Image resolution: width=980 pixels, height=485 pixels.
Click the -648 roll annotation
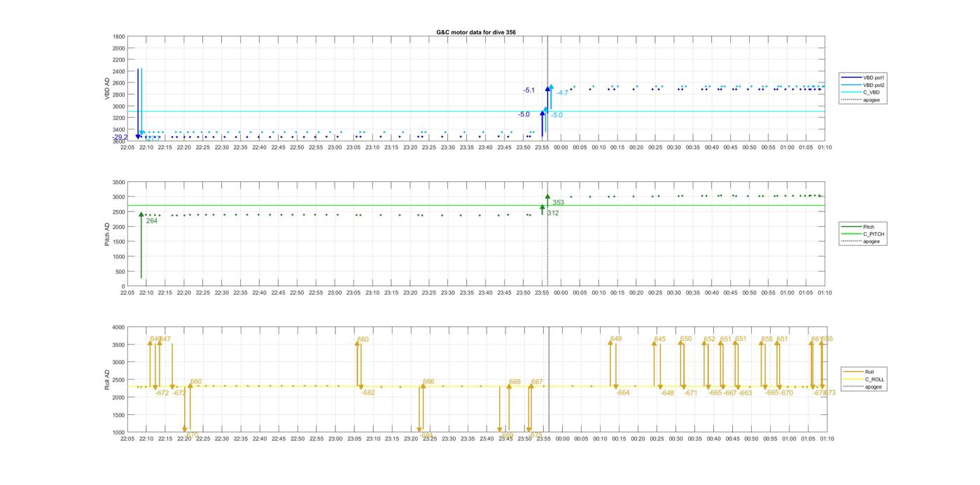pos(668,393)
